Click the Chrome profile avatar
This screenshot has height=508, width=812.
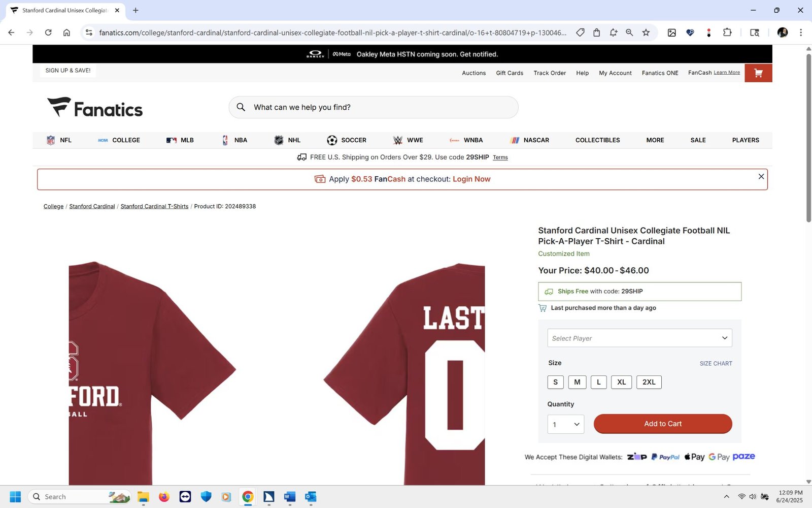tap(782, 33)
